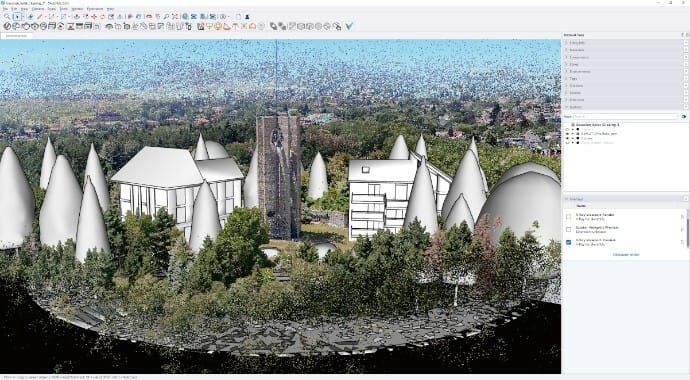The image size is (690, 380).
Task: Open the Camera menu
Action: click(x=37, y=9)
